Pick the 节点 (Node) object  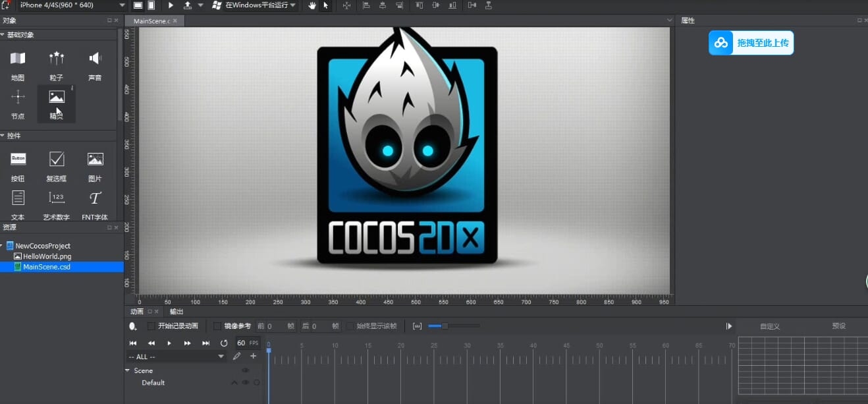click(x=18, y=98)
